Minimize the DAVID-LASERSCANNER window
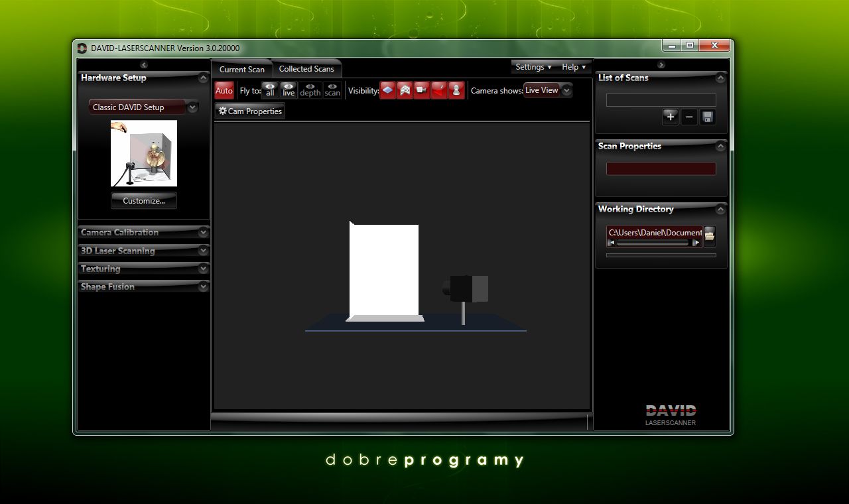Image resolution: width=849 pixels, height=504 pixels. coord(672,45)
